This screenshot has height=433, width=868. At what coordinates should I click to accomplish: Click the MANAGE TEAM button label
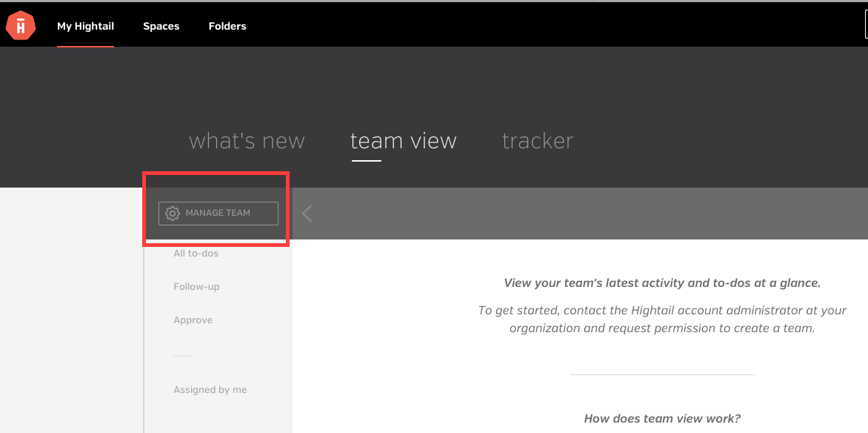pos(218,213)
